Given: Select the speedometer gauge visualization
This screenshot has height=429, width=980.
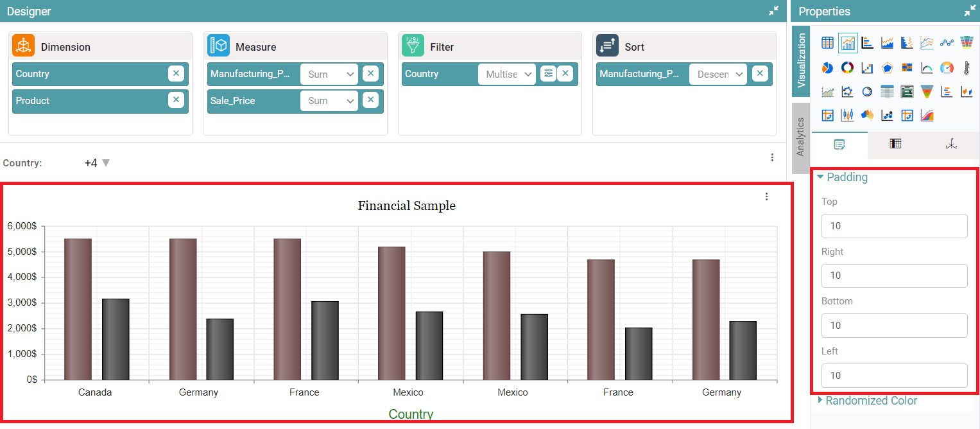Looking at the screenshot, I should coord(947,67).
